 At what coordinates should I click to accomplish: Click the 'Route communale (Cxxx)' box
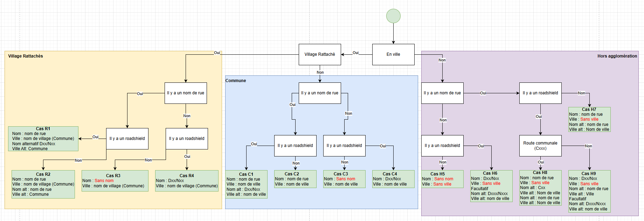[x=540, y=146]
